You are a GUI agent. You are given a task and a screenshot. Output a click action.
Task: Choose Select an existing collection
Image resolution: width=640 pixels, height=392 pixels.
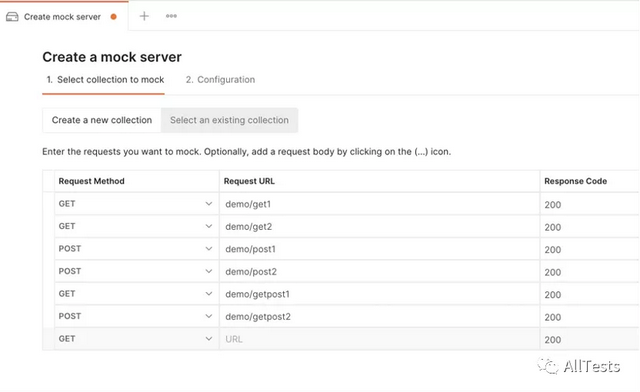pyautogui.click(x=229, y=120)
